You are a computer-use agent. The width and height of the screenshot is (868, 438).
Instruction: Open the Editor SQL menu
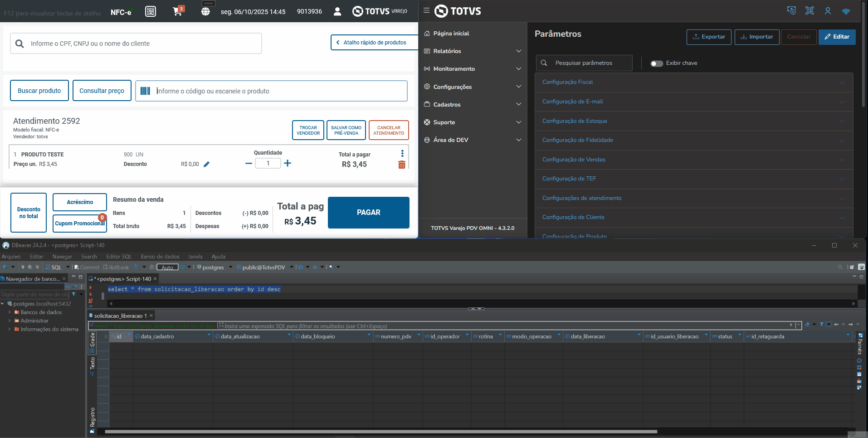(x=119, y=257)
